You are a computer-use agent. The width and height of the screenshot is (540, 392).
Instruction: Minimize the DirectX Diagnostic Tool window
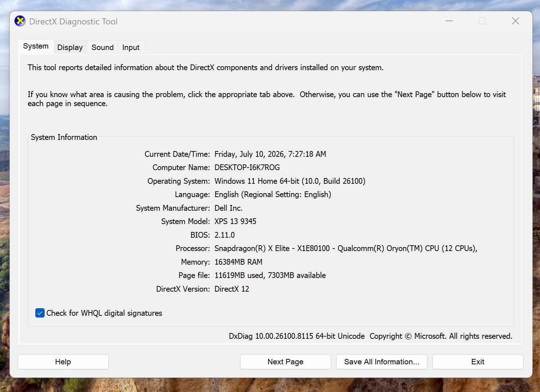(449, 21)
